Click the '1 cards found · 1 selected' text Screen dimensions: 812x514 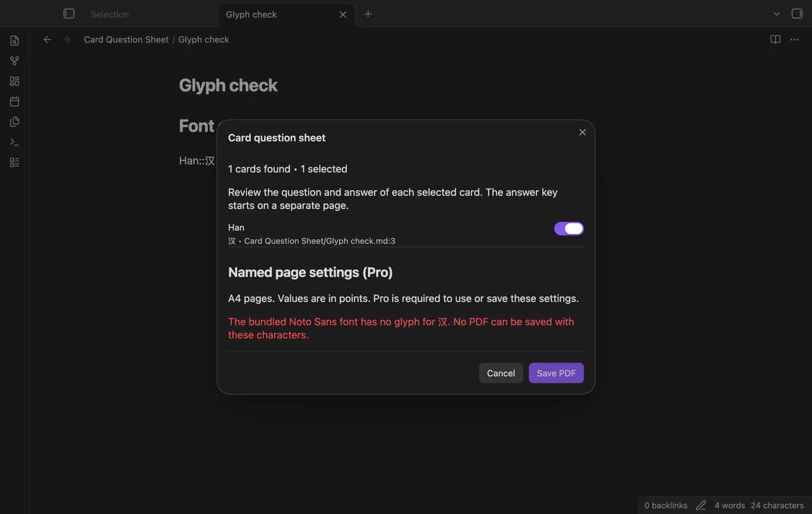[288, 169]
